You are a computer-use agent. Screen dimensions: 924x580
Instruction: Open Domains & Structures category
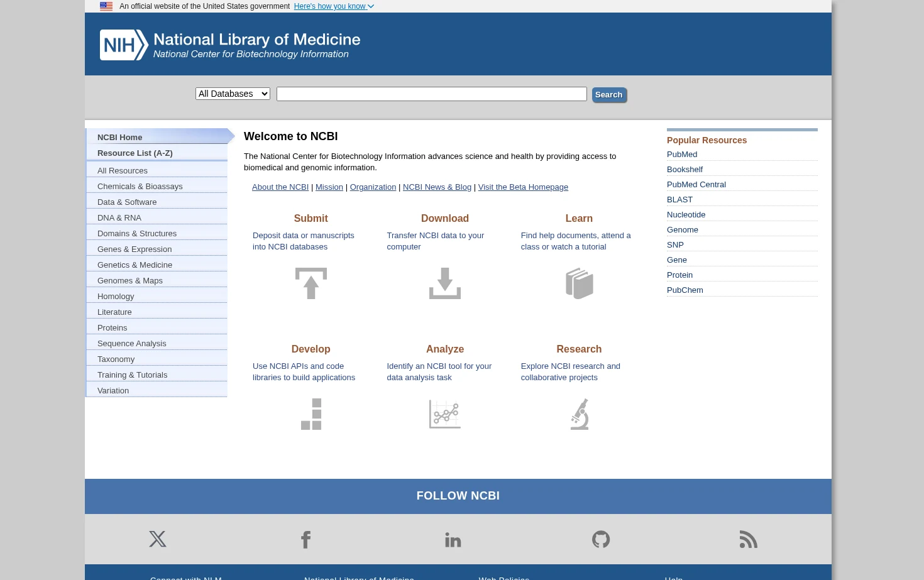click(157, 233)
